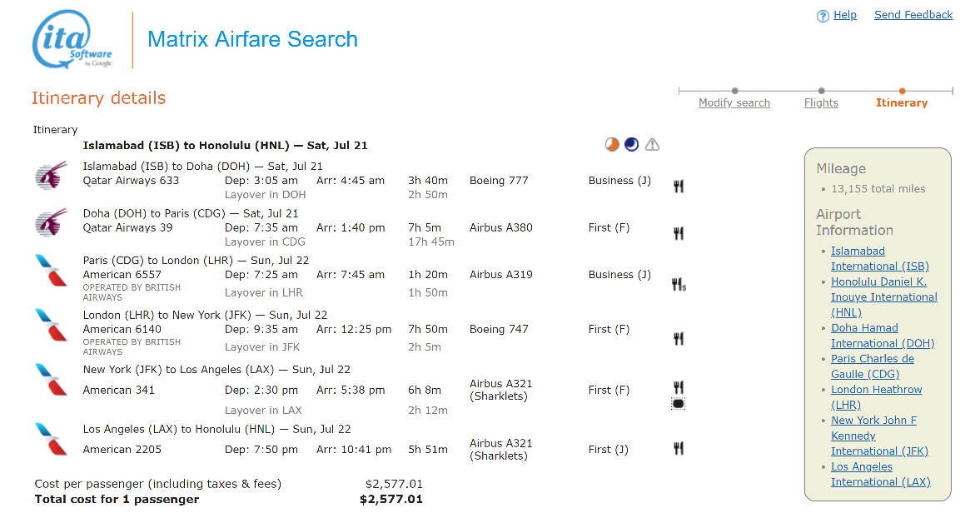The height and width of the screenshot is (523, 980).
Task: Open Islamabad International (ISB) airport info
Action: [x=880, y=259]
